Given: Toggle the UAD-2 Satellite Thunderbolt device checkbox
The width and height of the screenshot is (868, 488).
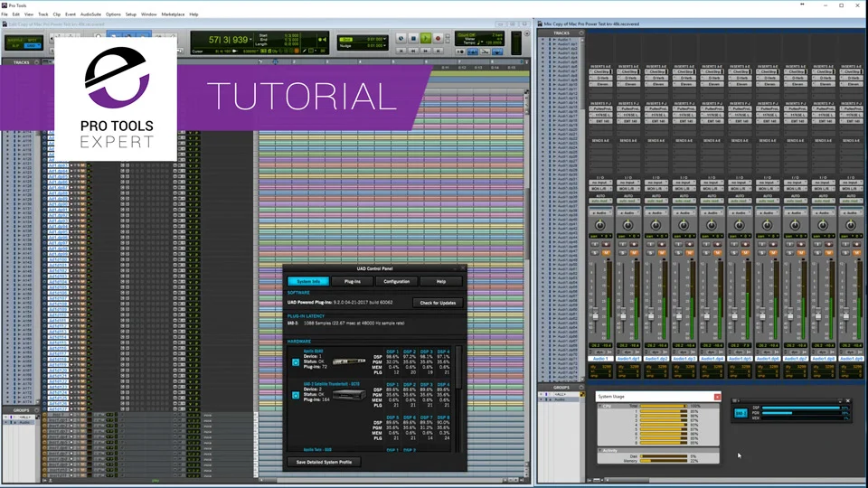Looking at the screenshot, I should [x=296, y=396].
